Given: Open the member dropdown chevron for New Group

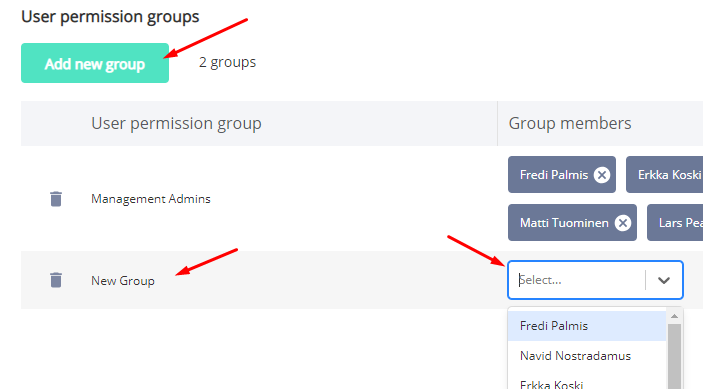Looking at the screenshot, I should click(x=664, y=280).
